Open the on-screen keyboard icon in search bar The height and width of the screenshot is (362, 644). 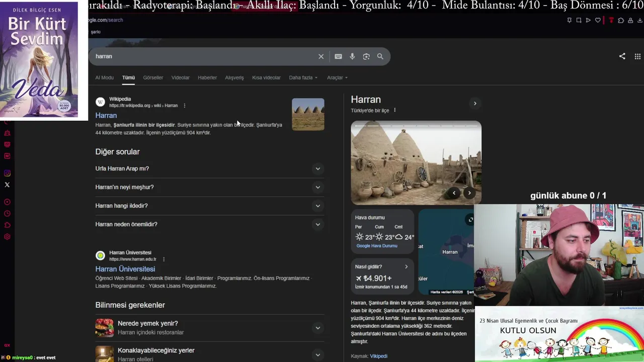pyautogui.click(x=338, y=56)
